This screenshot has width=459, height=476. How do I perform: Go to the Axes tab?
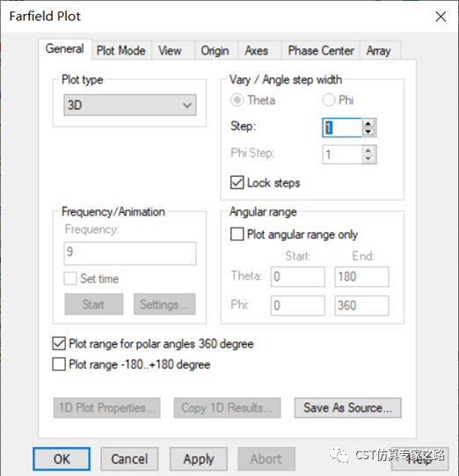coord(257,51)
